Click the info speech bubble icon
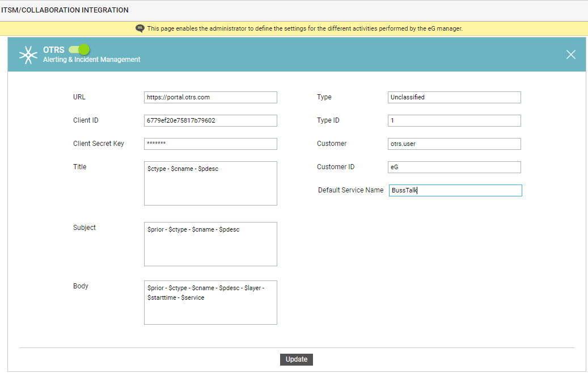This screenshot has width=588, height=373. [x=140, y=28]
